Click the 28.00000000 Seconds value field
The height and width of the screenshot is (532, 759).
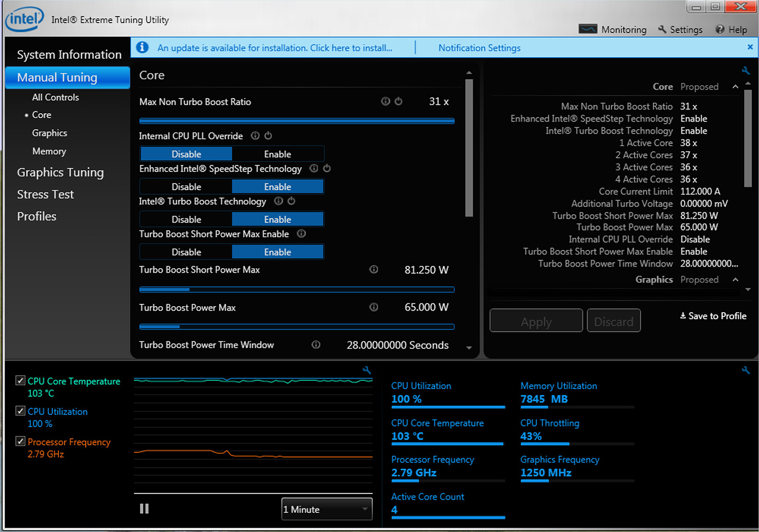click(398, 345)
